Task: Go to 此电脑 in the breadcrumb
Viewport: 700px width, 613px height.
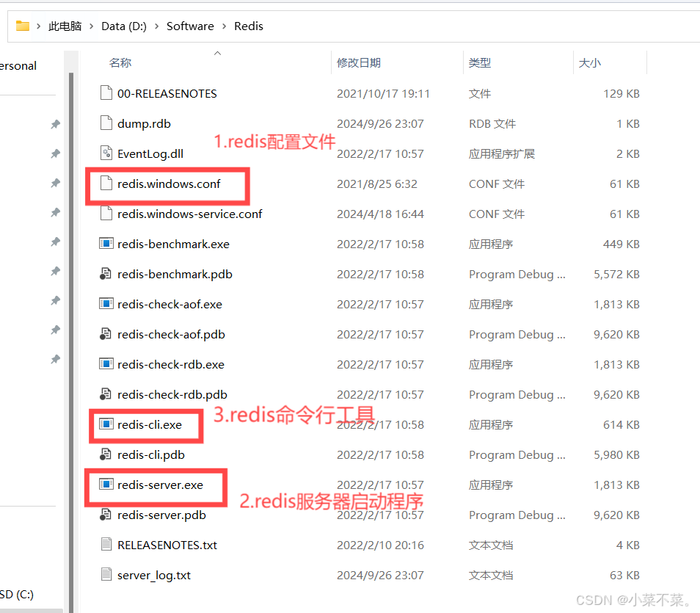Action: (x=65, y=26)
